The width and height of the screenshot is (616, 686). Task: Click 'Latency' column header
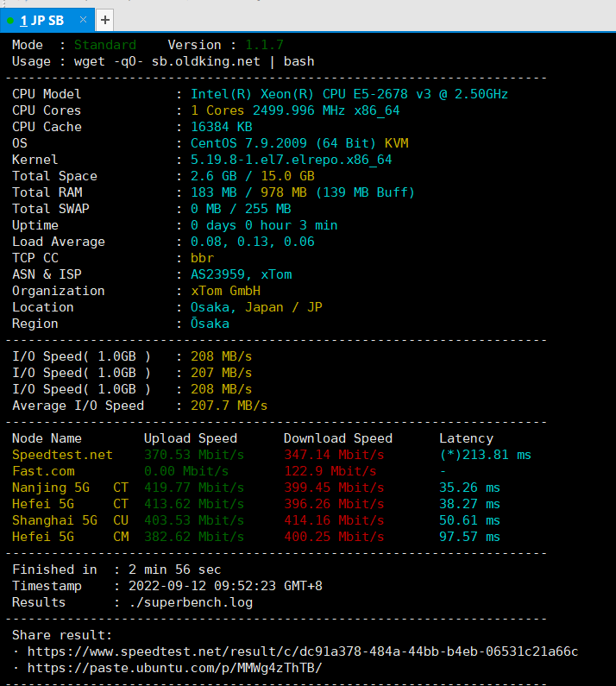pyautogui.click(x=467, y=438)
